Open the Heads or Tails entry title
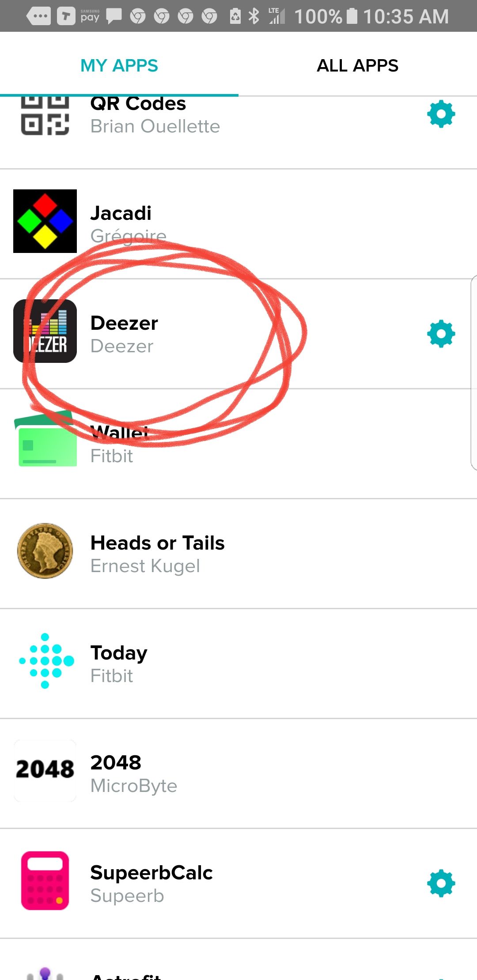This screenshot has height=980, width=477. (157, 543)
